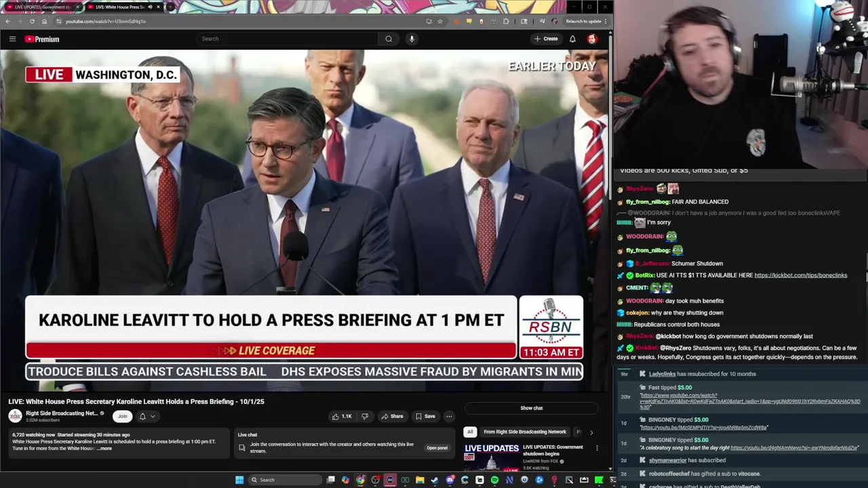This screenshot has width=868, height=488.
Task: Click Relaunch to update in browser
Action: coord(584,21)
